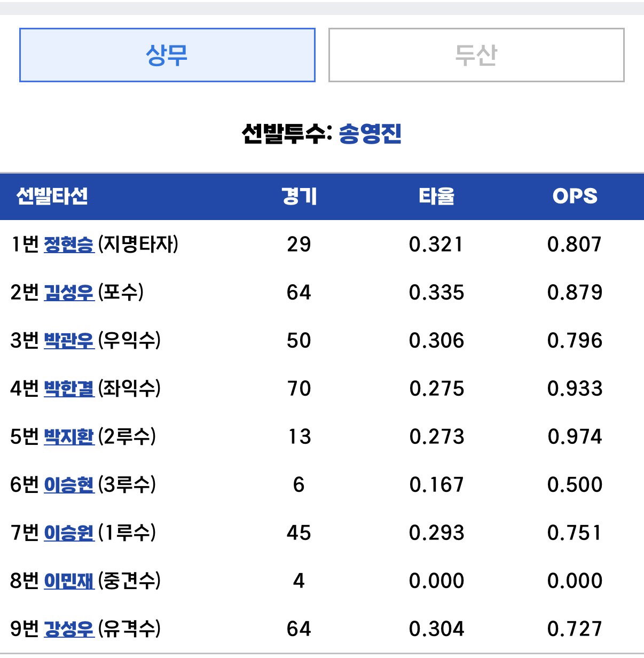The width and height of the screenshot is (644, 658).
Task: Click batting average 0.275
Action: 437,388
